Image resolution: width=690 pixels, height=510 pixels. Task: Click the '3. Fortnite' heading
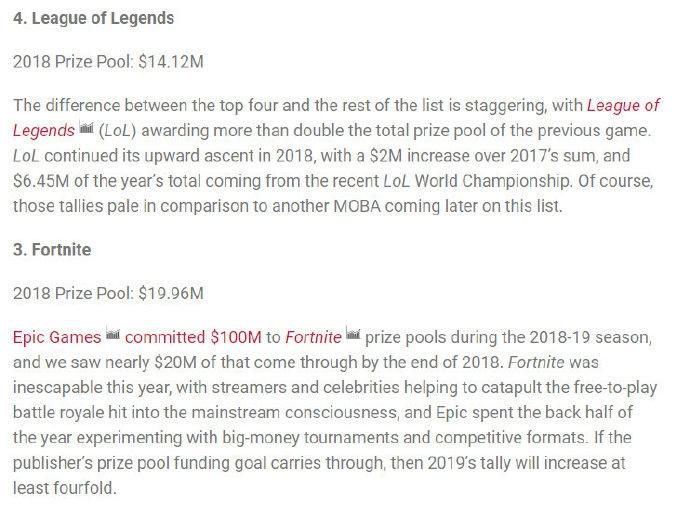click(52, 250)
